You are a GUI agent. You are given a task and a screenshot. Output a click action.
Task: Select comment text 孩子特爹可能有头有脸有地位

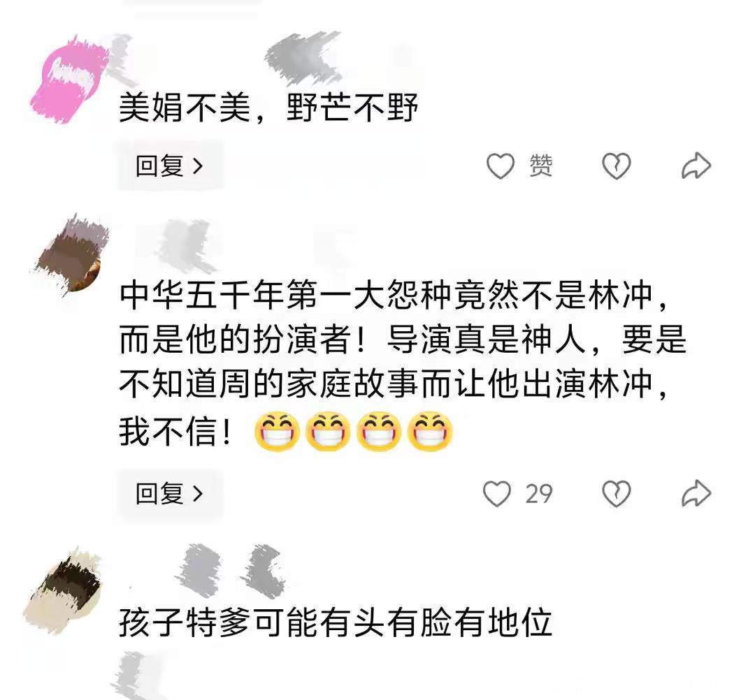coord(335,622)
